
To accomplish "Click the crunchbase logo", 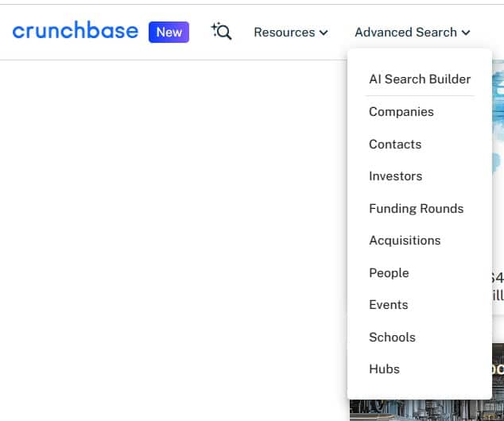I will pos(76,30).
